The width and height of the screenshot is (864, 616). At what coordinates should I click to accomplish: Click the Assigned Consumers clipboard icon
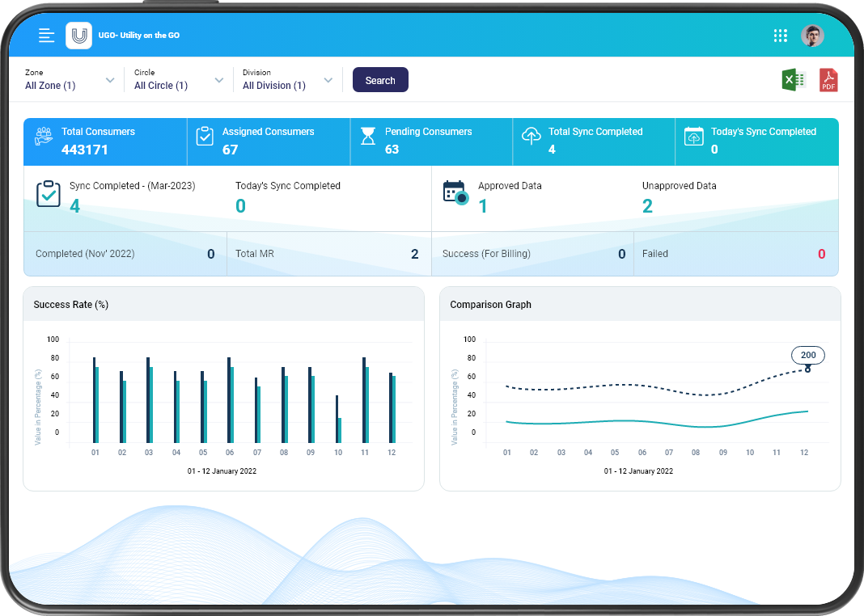[x=205, y=137]
